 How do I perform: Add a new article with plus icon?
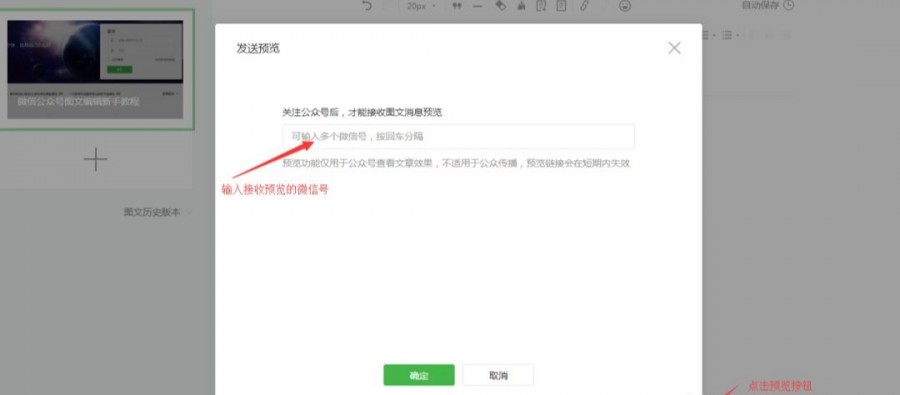click(x=96, y=159)
